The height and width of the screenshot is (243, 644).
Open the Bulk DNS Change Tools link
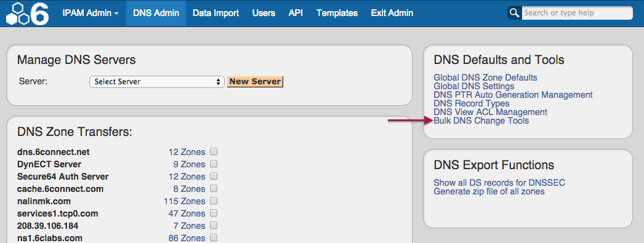[x=481, y=121]
